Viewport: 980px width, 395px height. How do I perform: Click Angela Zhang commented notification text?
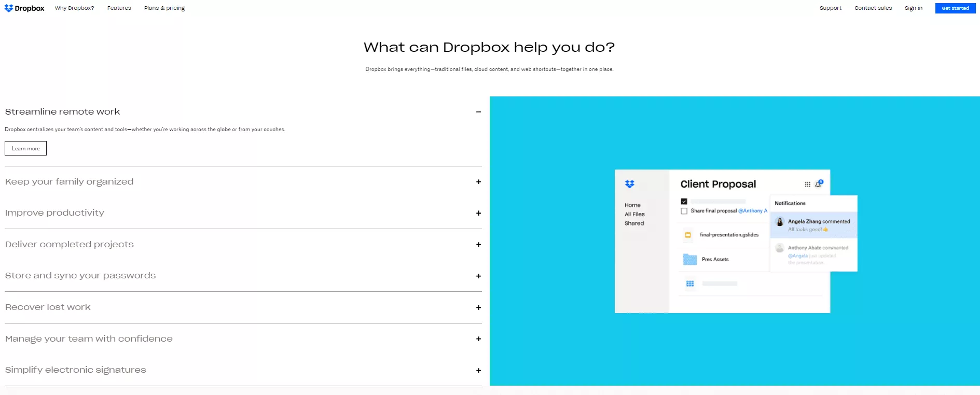(x=819, y=221)
